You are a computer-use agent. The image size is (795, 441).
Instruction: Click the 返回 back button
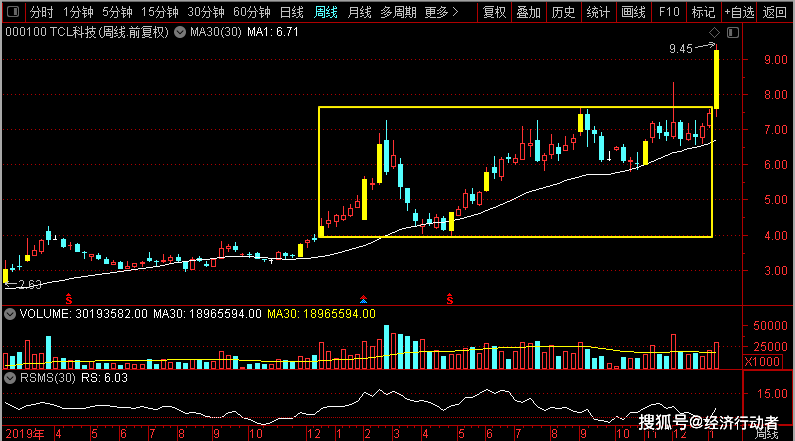tap(775, 12)
